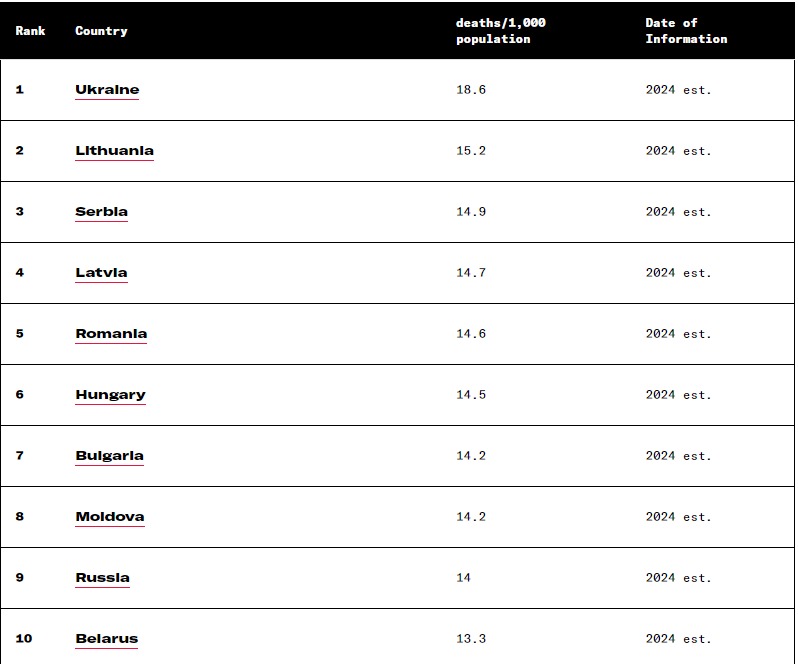Viewport: 798px width, 664px height.
Task: Go to the Latvia country page
Action: click(101, 273)
